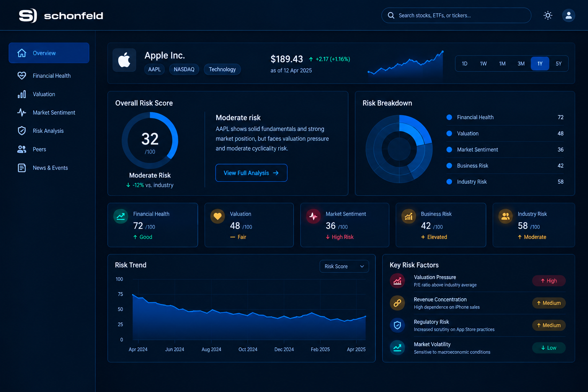Click the orange heart icon on Valuation card
Image resolution: width=588 pixels, height=392 pixels.
[x=217, y=216]
